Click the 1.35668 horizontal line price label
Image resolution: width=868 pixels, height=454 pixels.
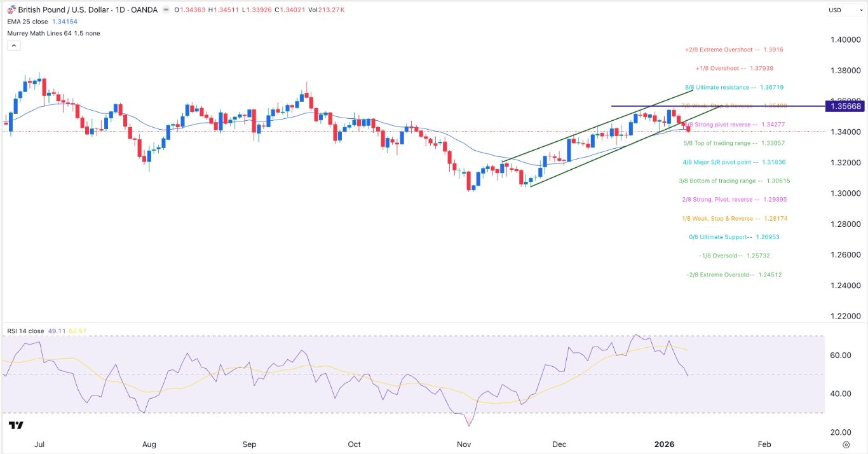(844, 106)
